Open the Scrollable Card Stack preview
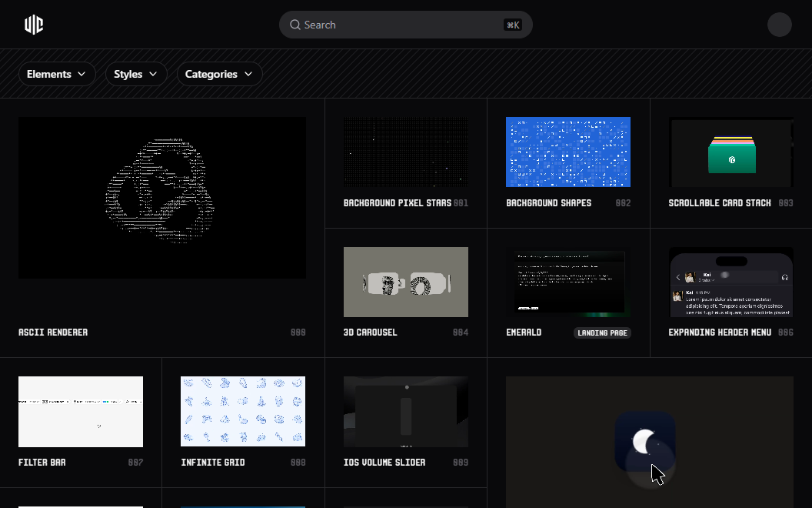Image resolution: width=812 pixels, height=508 pixels. click(730, 152)
